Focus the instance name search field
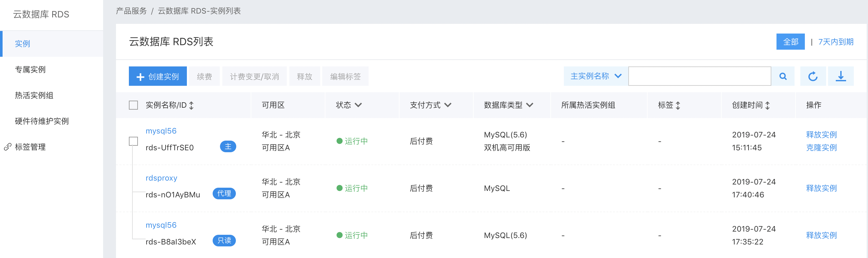 (699, 76)
